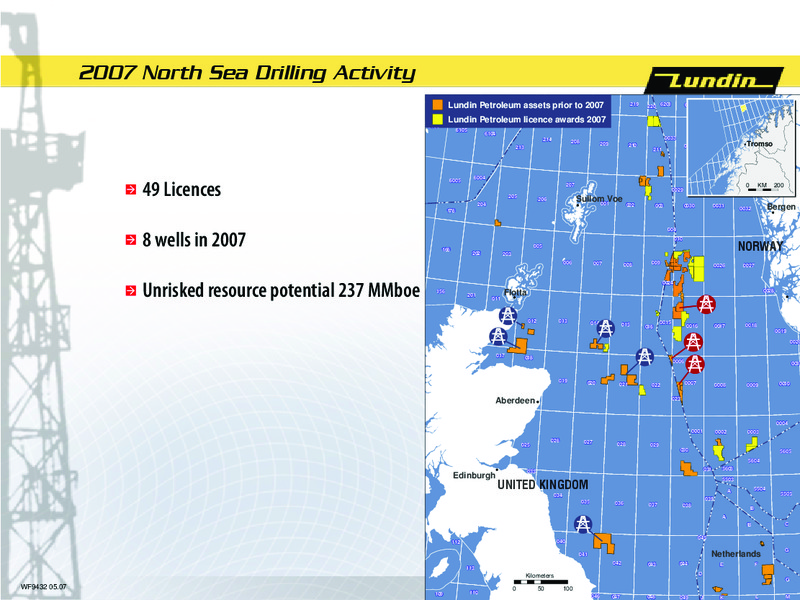The image size is (800, 600).
Task: Click the text '49 Licences'
Action: pos(182,190)
